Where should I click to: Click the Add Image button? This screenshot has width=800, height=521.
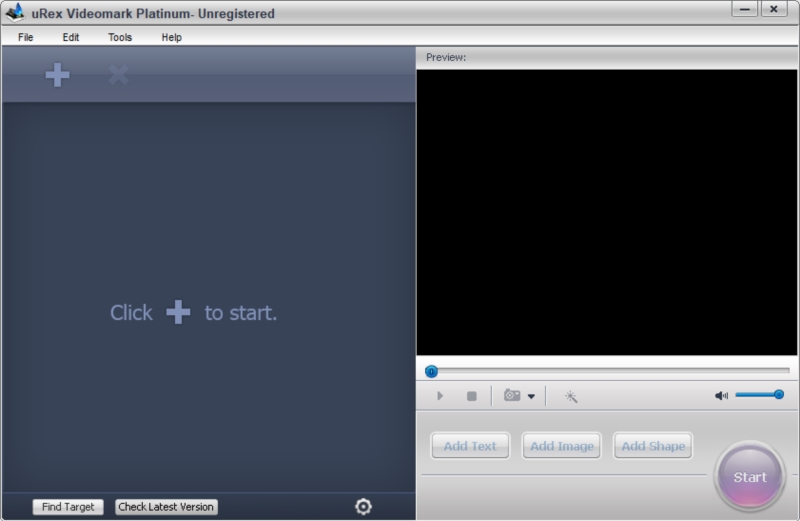coord(562,446)
